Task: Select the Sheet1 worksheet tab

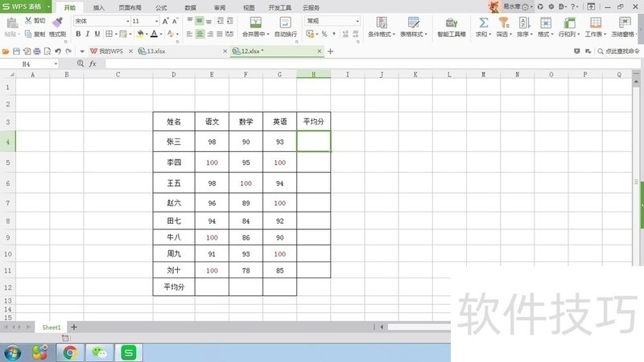Action: pyautogui.click(x=51, y=327)
